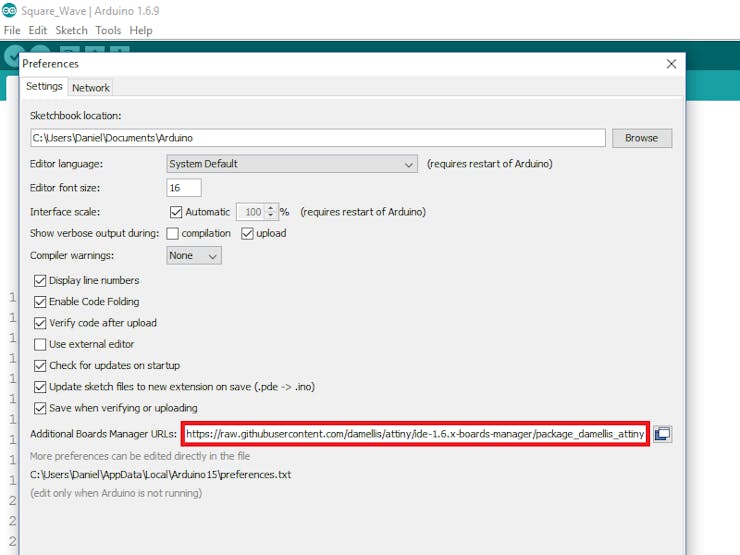
Task: Open the Sketch menu
Action: coord(71,30)
